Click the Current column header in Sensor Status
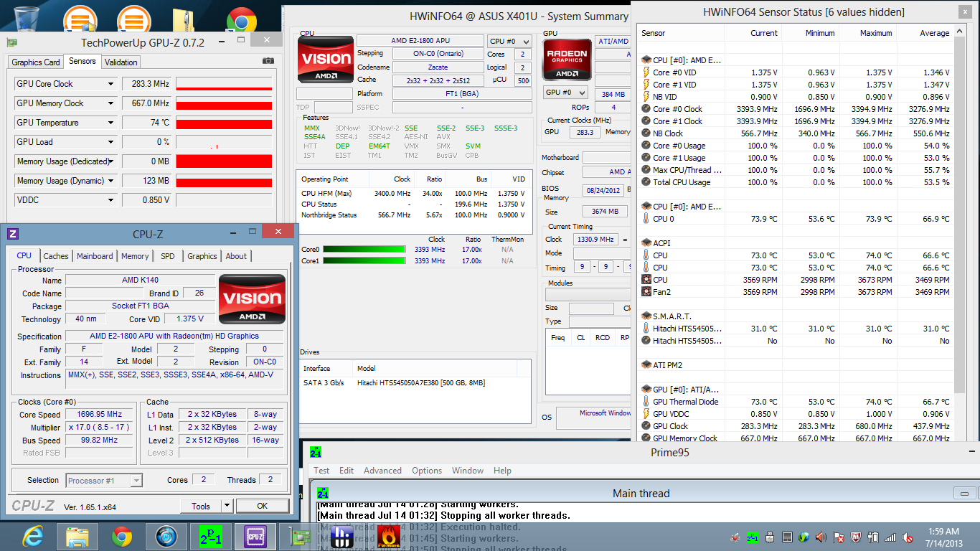 (753, 33)
